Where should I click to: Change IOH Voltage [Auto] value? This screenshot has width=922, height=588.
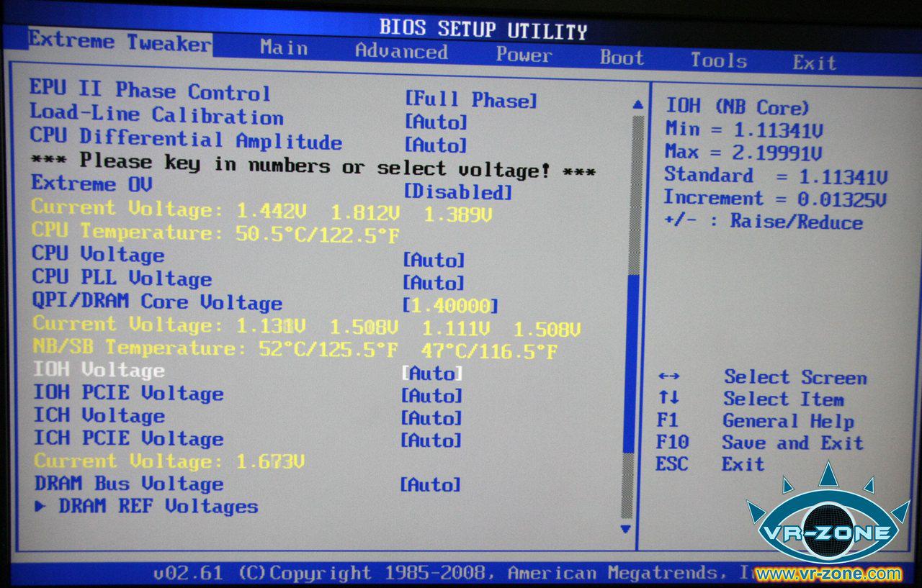coord(432,374)
